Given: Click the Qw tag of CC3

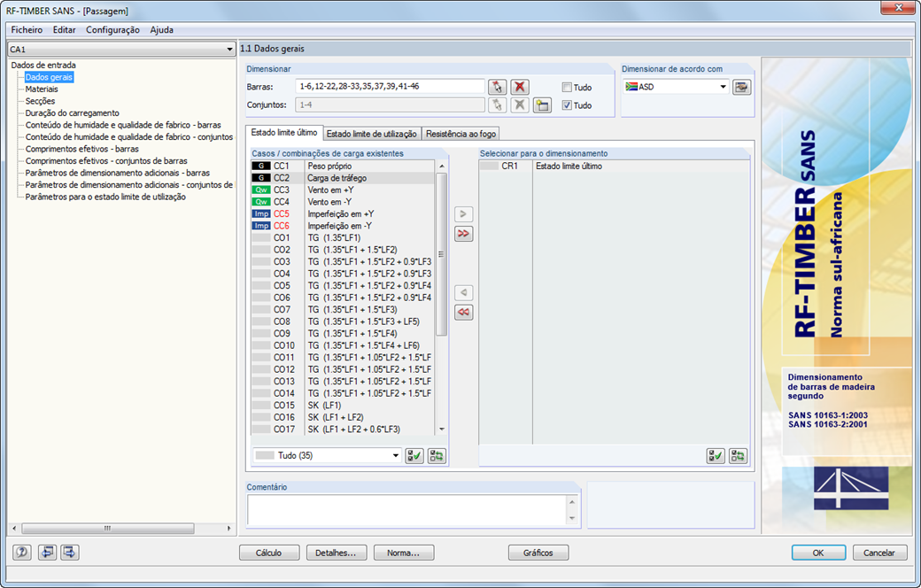Looking at the screenshot, I should point(260,190).
